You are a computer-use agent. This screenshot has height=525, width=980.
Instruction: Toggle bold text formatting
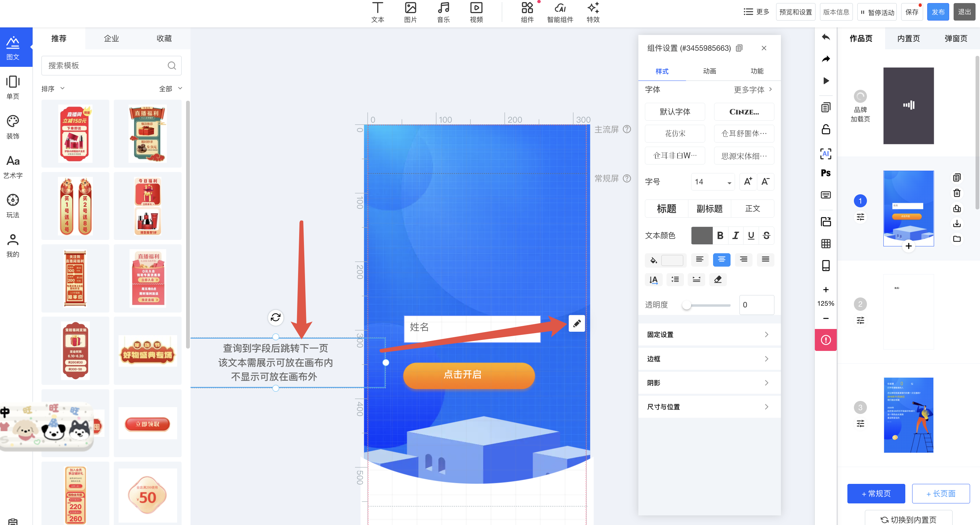tap(720, 235)
